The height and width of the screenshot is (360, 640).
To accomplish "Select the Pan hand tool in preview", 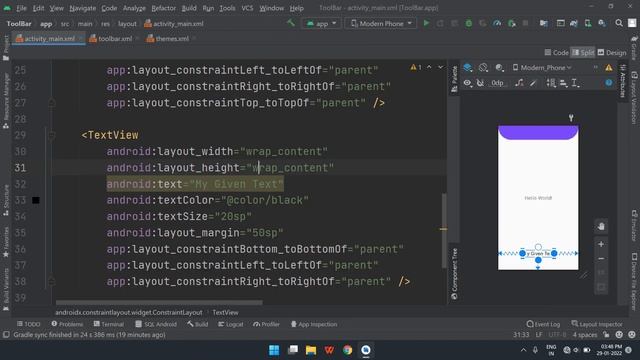I will [601, 226].
